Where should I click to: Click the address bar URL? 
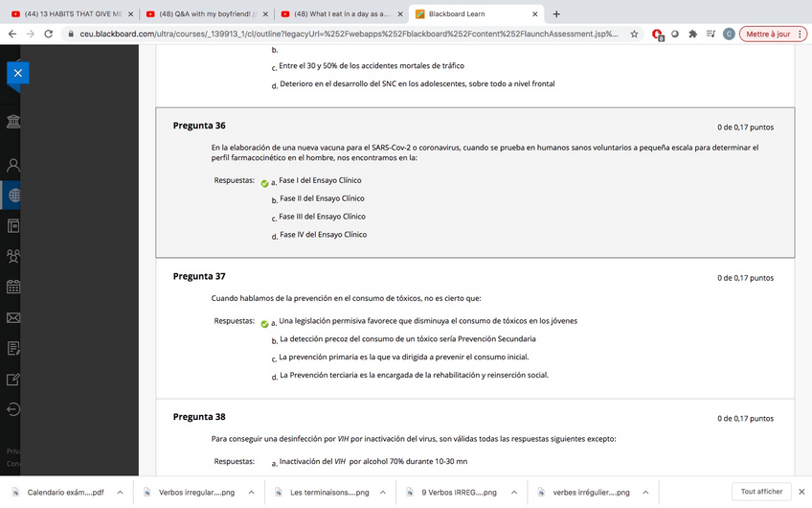tap(348, 35)
